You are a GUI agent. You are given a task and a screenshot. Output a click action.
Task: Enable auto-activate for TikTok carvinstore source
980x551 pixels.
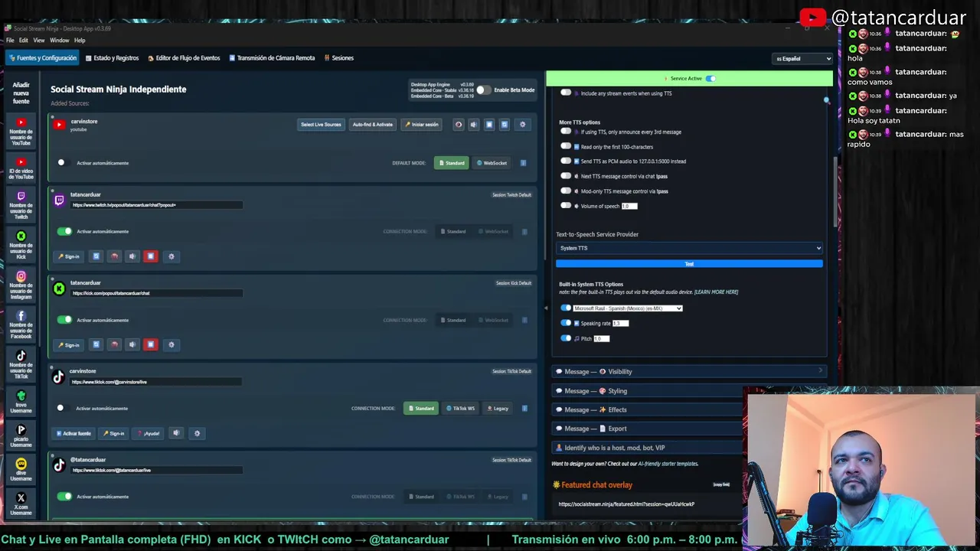coord(63,408)
